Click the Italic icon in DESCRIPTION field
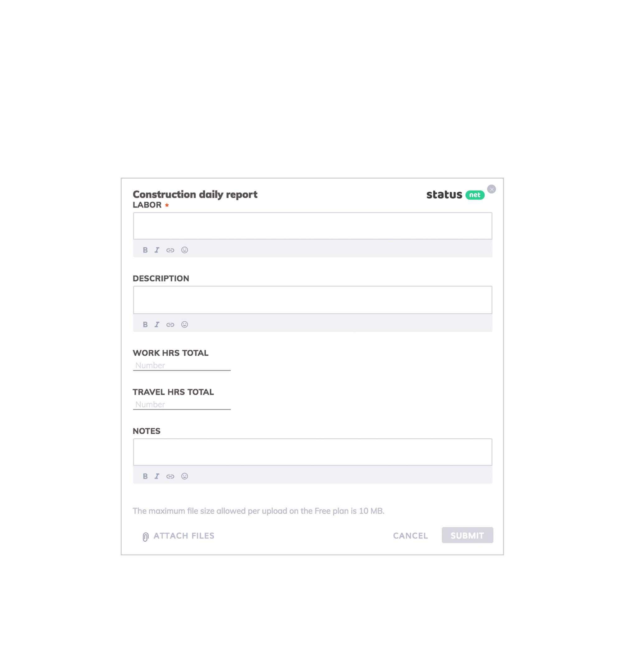The width and height of the screenshot is (625, 672). (x=157, y=324)
